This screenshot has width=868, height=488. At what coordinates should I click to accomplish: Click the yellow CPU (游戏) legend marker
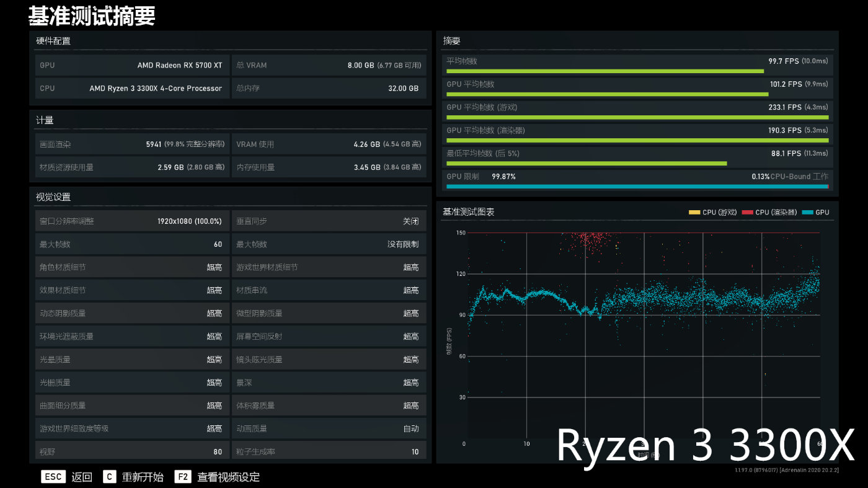click(x=694, y=213)
